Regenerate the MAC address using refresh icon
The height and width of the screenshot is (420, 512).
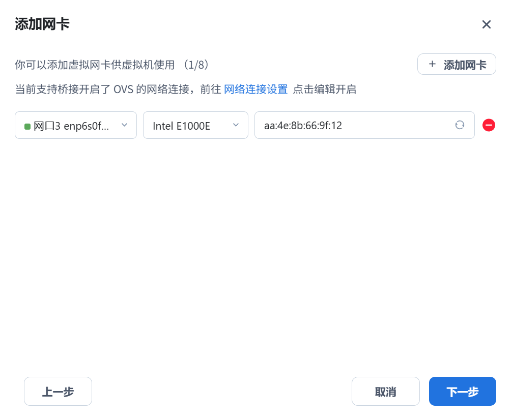pyautogui.click(x=460, y=125)
